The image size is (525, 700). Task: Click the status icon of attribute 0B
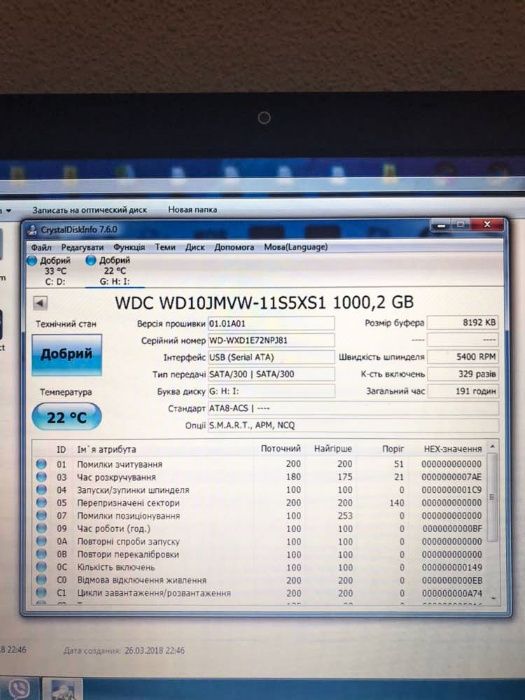[41, 554]
